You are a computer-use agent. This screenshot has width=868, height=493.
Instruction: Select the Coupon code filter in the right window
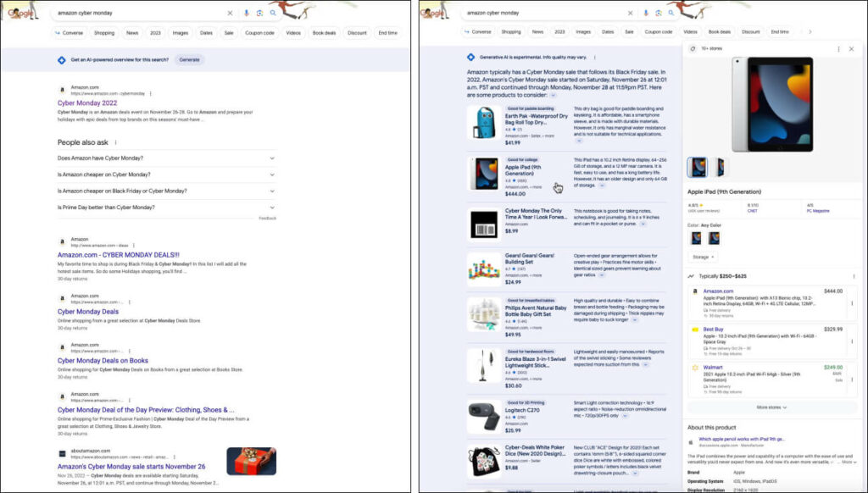tap(659, 31)
